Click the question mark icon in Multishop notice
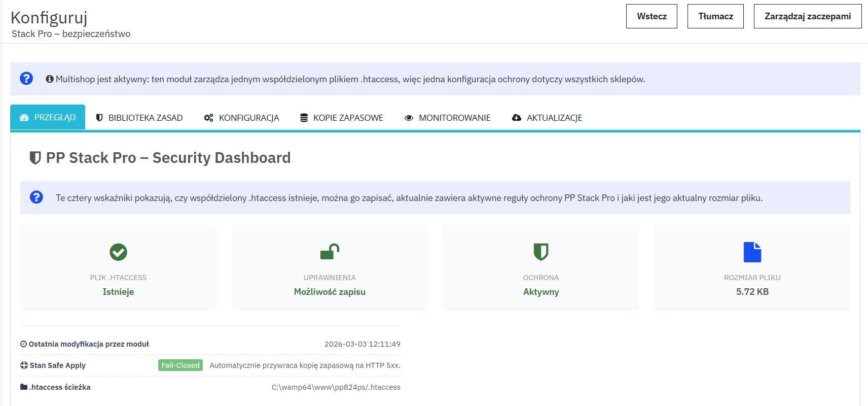Screen dimensions: 868x406 click(26, 78)
